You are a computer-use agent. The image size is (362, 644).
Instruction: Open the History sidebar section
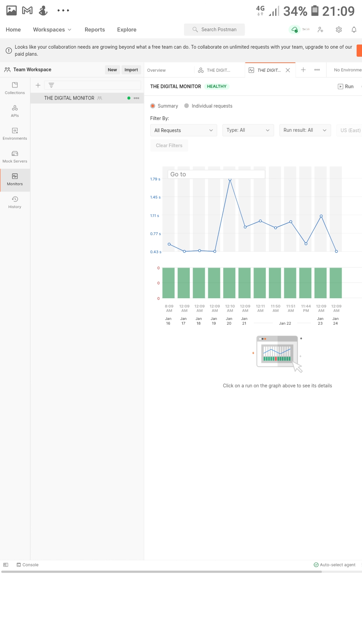point(15,202)
